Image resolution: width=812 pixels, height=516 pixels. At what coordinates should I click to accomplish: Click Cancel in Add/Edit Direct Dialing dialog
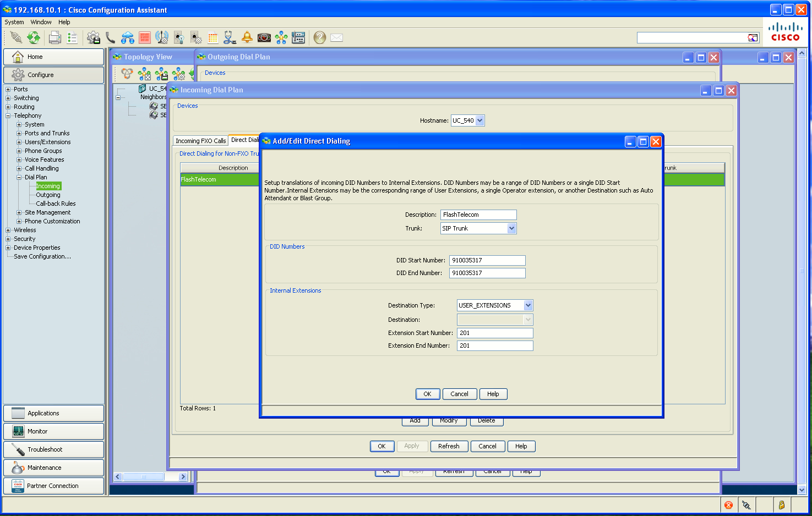(459, 394)
